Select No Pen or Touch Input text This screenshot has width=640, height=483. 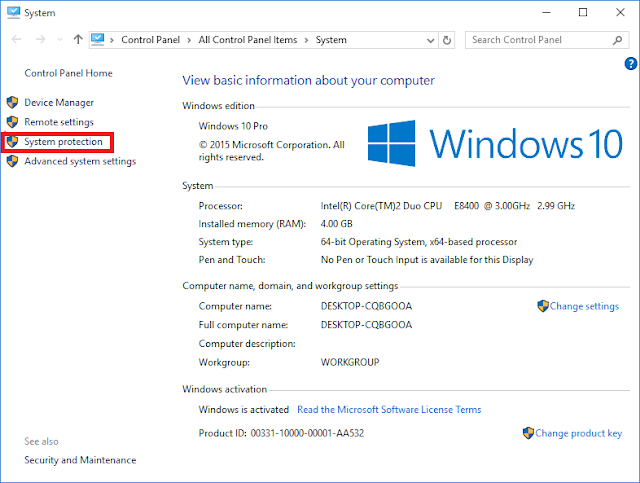click(x=427, y=260)
